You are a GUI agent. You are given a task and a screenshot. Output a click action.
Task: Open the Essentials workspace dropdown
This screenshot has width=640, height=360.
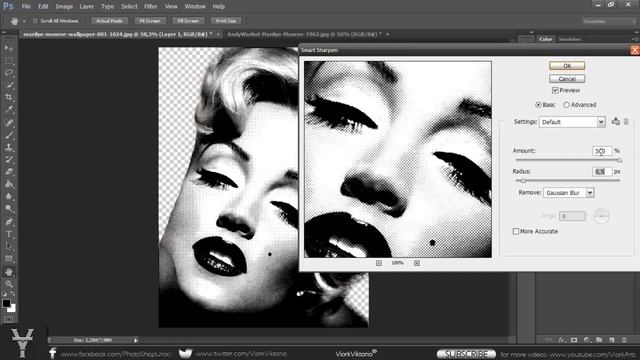click(x=608, y=21)
